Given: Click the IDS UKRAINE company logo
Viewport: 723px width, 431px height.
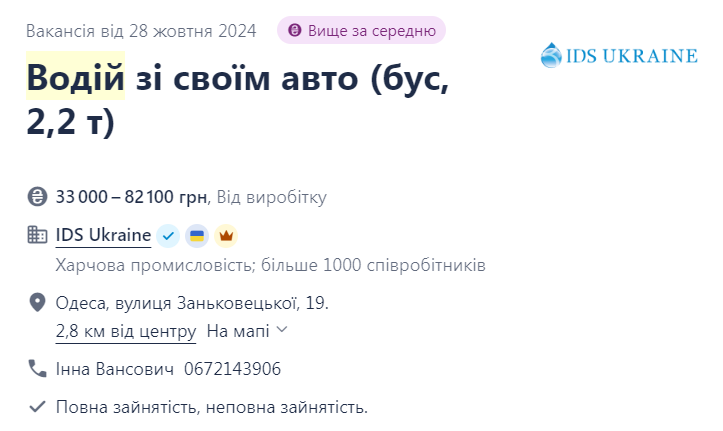Looking at the screenshot, I should click(619, 55).
